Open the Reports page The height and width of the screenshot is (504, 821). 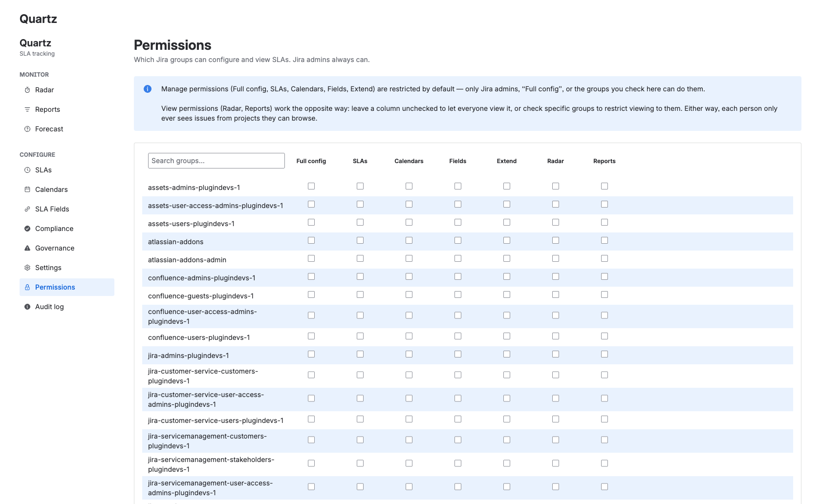pos(67,109)
